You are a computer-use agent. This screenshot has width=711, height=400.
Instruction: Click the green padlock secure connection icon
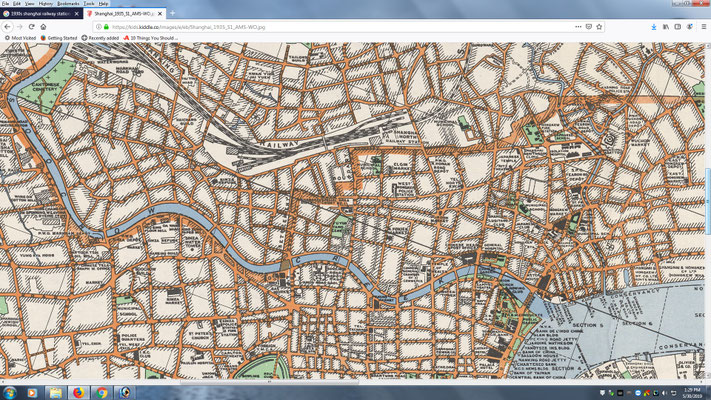[106, 27]
